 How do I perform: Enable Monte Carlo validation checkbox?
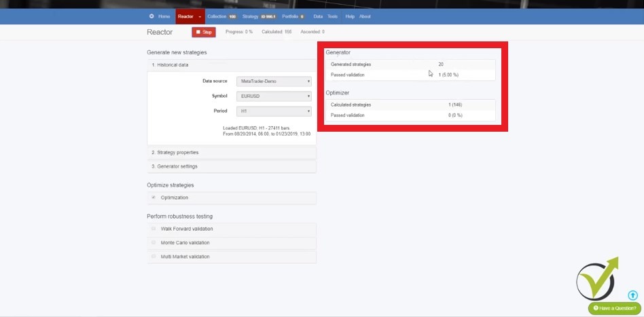point(154,242)
